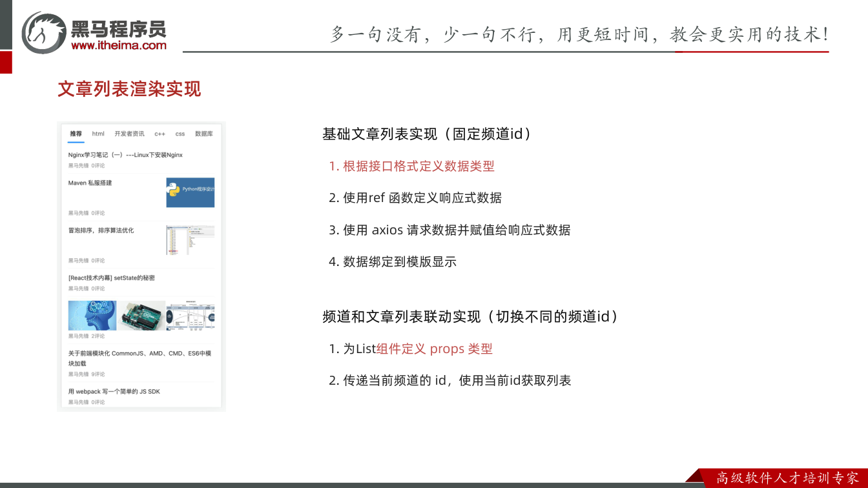Click the itheima horse logo icon
868x488 pixels.
coord(44,32)
